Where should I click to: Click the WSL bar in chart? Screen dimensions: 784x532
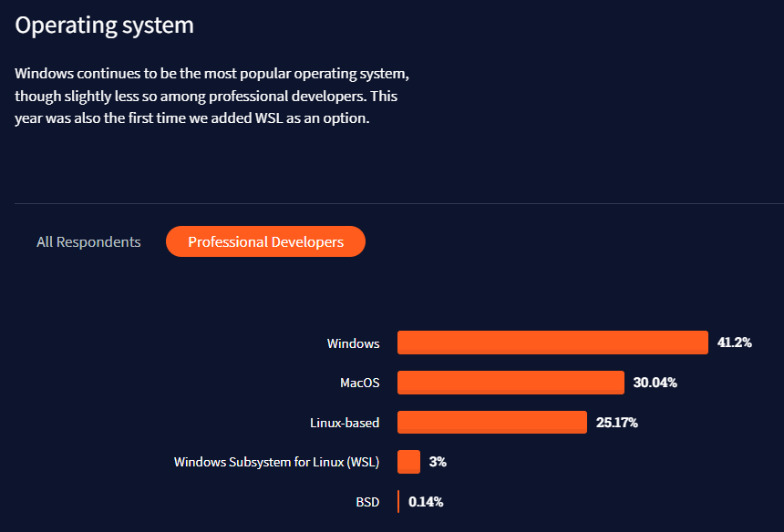pos(408,462)
